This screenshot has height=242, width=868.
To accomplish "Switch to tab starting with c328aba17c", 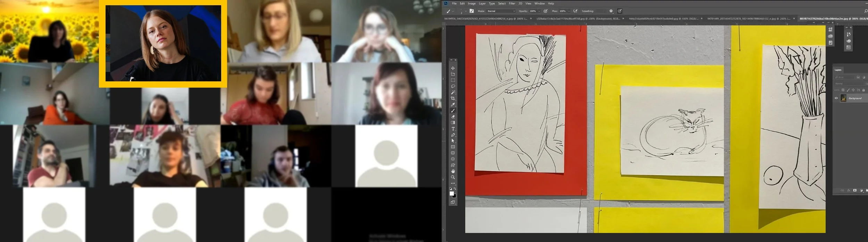I will point(578,18).
